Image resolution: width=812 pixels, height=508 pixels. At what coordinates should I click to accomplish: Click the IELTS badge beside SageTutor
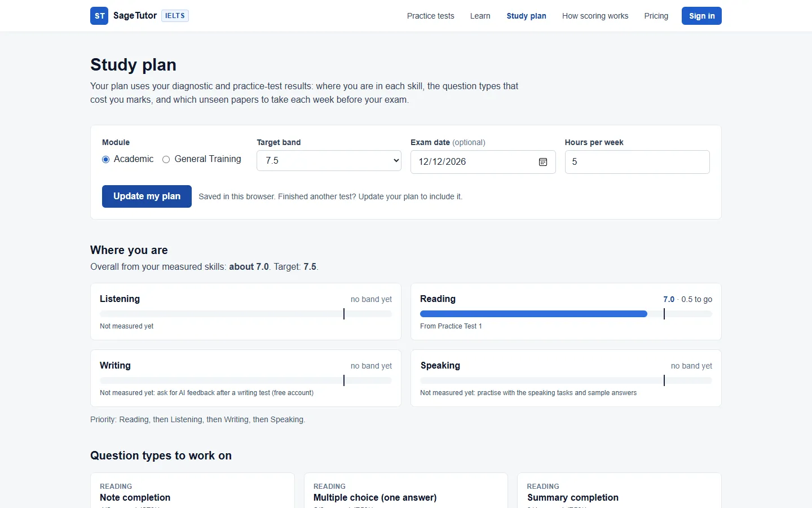pos(175,16)
